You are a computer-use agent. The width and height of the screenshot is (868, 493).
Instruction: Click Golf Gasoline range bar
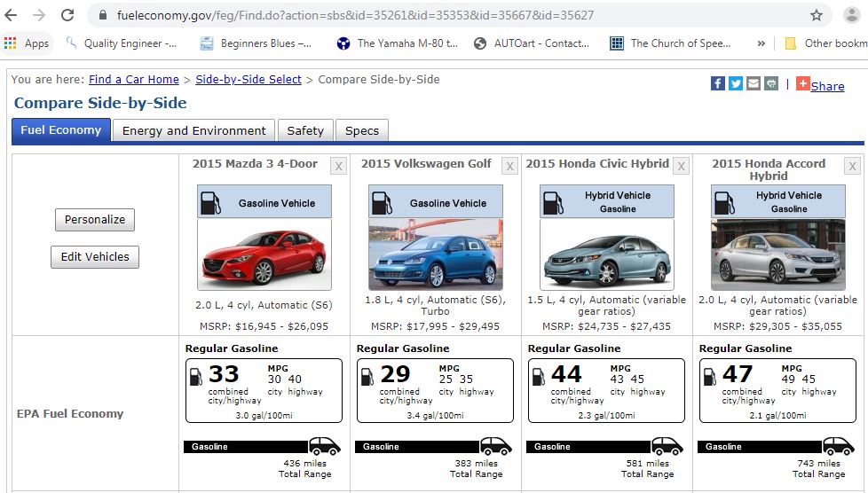417,447
